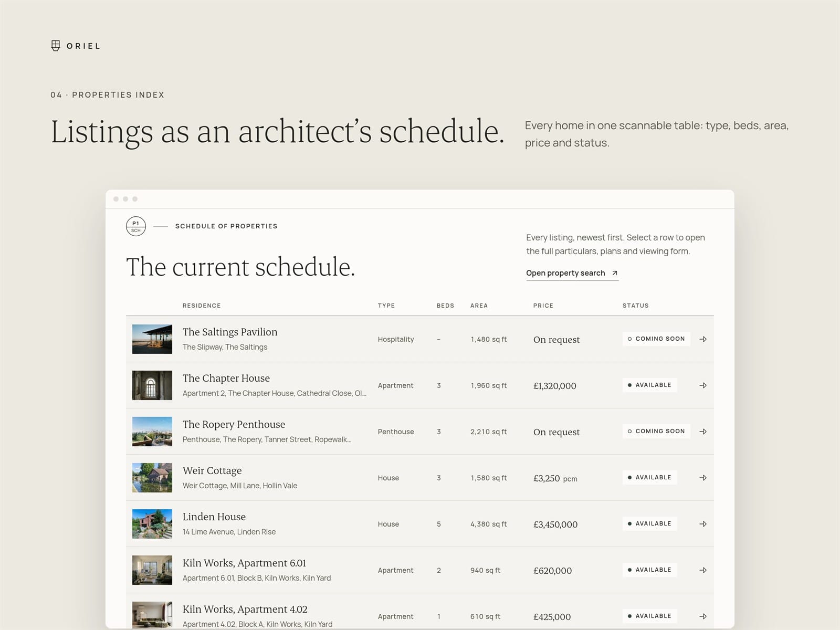Open Kiln Works, Apartment 4.02 title
Image resolution: width=840 pixels, height=630 pixels.
tap(245, 609)
